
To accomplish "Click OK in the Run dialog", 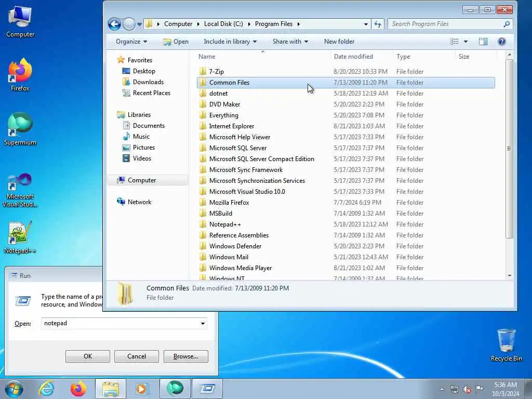I will pyautogui.click(x=87, y=356).
